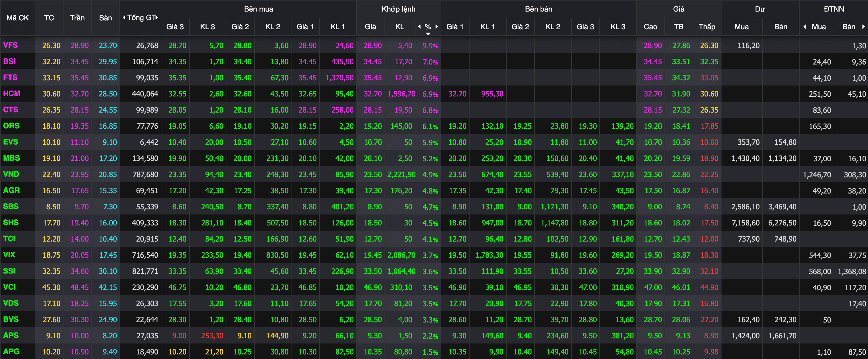Open stock symbol VND
Screen dimensions: 868x359
point(11,174)
